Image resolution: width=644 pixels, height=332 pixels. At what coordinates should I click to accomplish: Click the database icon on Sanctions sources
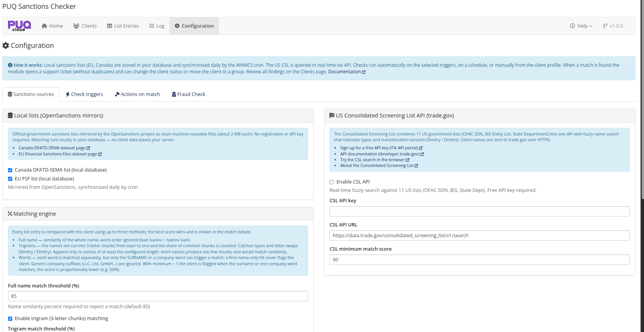tap(10, 94)
